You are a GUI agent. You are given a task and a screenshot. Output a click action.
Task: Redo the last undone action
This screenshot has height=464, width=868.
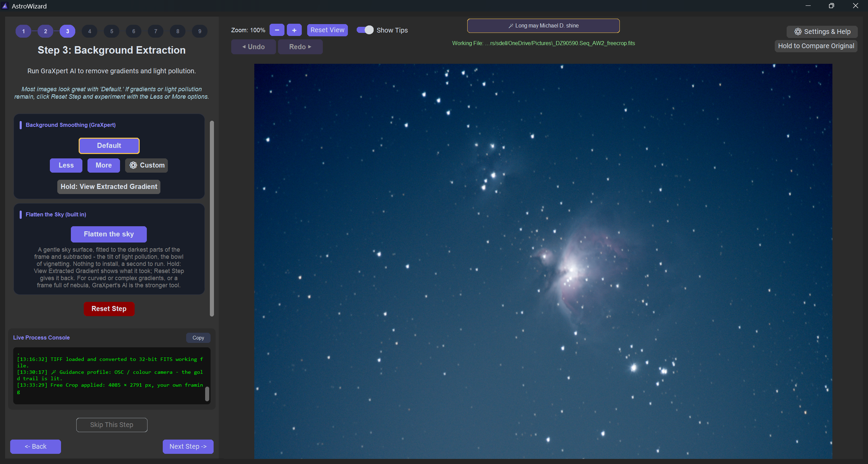coord(300,47)
